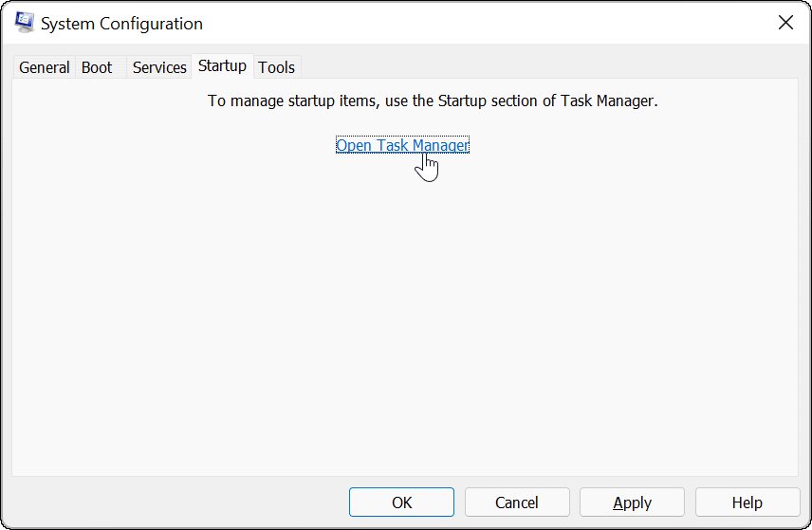
Task: Show the Tools tab
Action: pos(276,67)
